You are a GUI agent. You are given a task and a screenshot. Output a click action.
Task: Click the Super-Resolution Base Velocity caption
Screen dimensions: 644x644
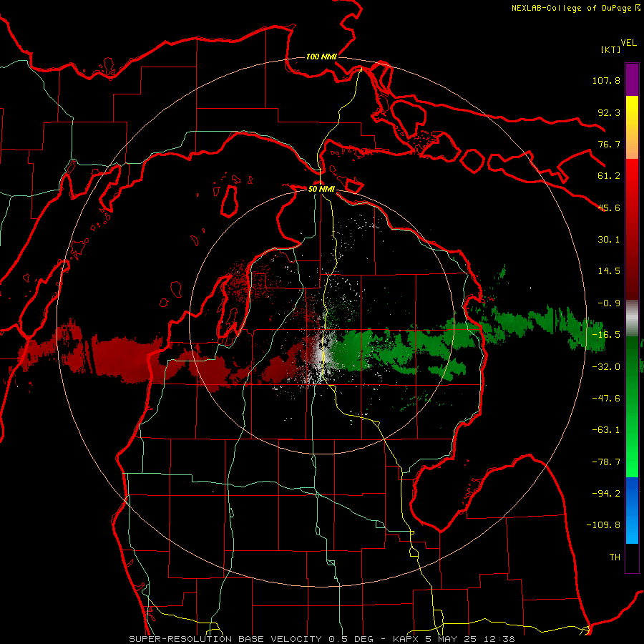(x=321, y=639)
